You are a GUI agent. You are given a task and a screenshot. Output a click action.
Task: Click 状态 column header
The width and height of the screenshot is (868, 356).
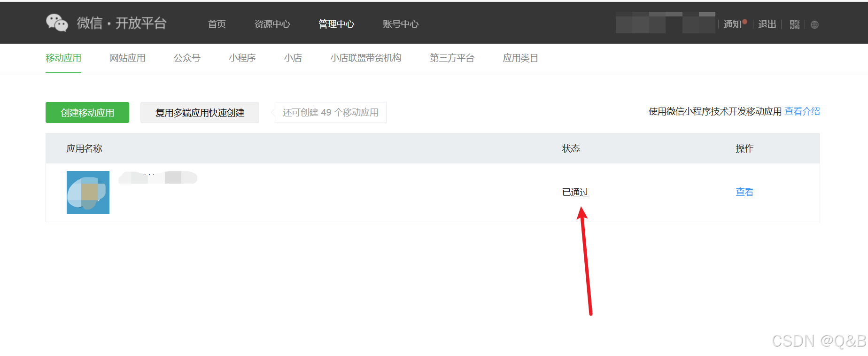pyautogui.click(x=571, y=148)
